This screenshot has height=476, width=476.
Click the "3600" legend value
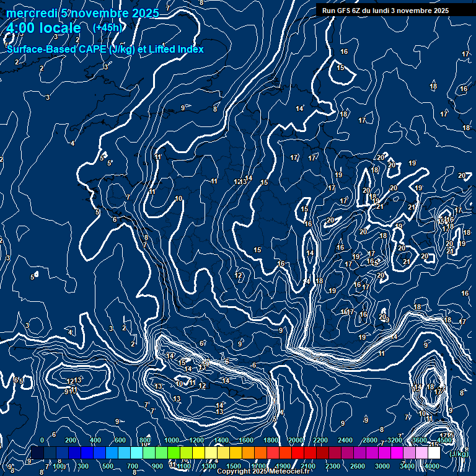[420, 440]
